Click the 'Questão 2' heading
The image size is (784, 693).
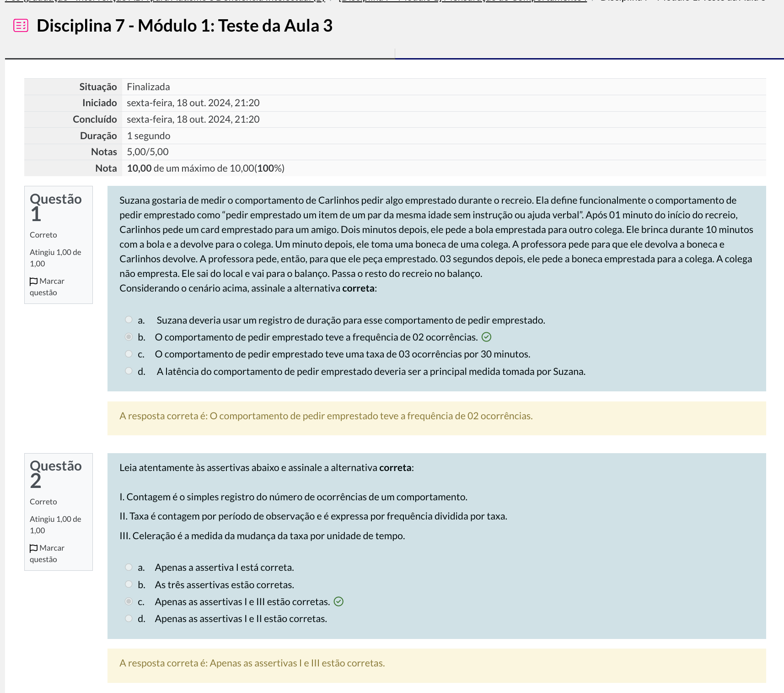click(x=56, y=473)
